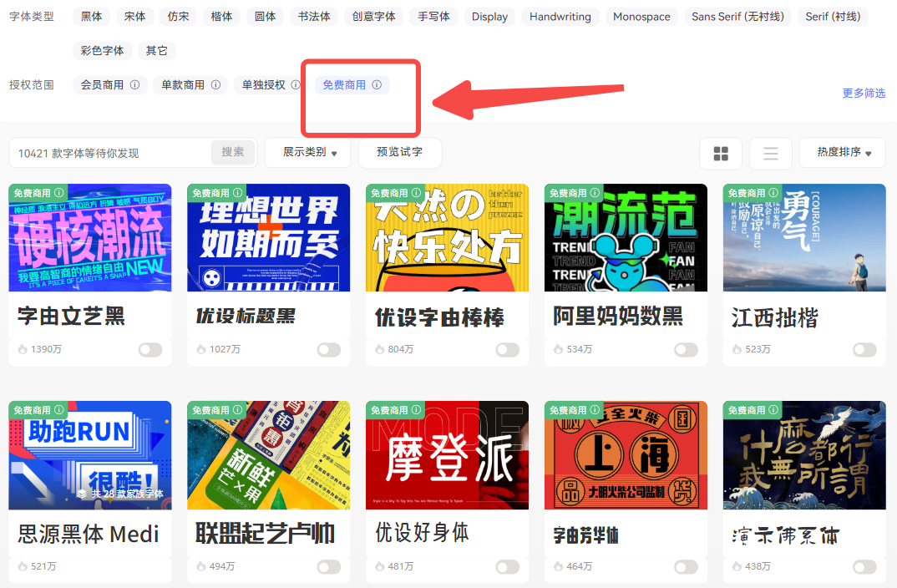Screen dimensions: 897x588
Task: Open the 展示类别 dropdown
Action: coord(310,153)
